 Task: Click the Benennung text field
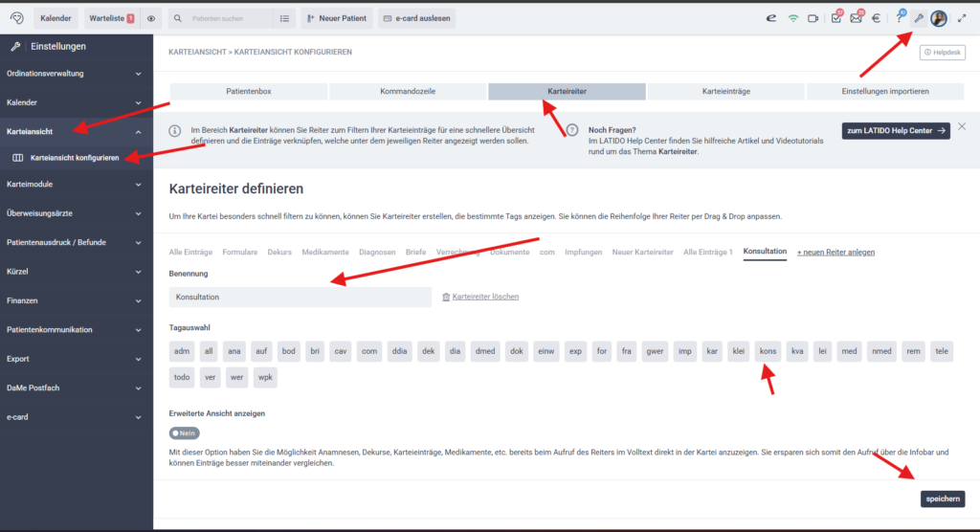click(301, 298)
